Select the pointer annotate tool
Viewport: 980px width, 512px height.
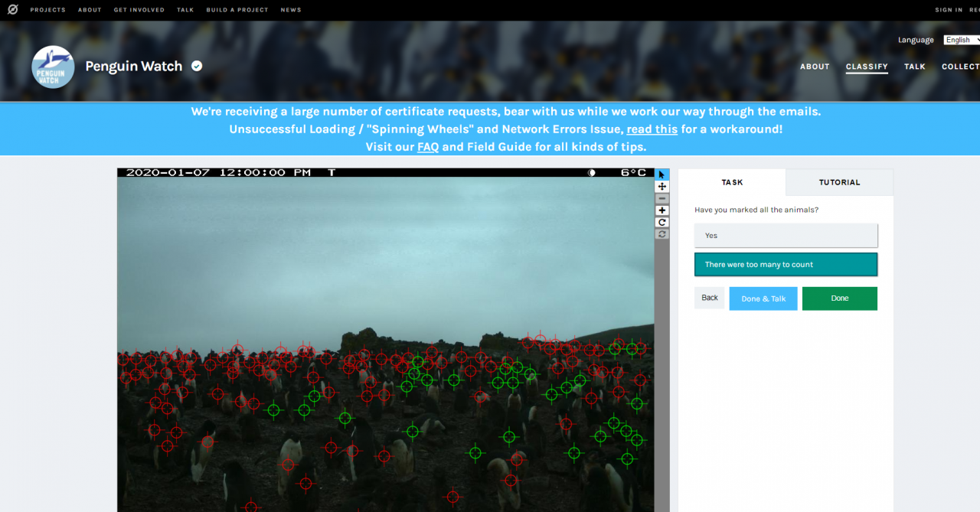(662, 174)
